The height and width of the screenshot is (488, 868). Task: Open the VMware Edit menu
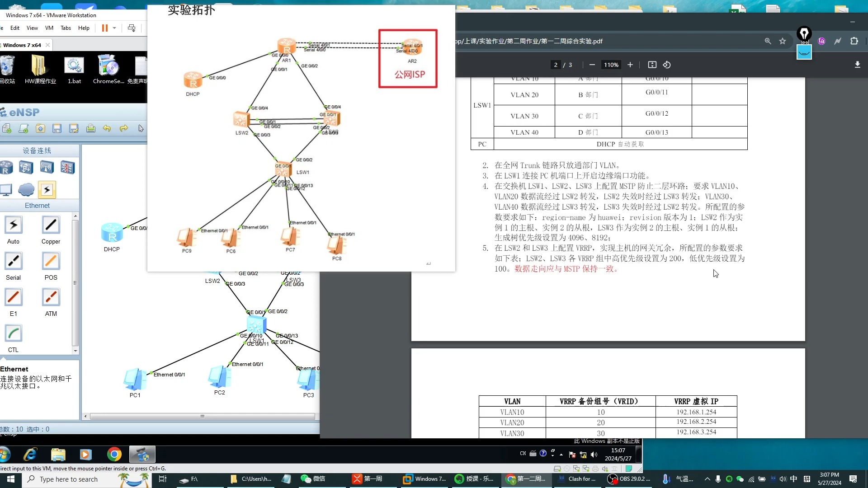pos(15,28)
